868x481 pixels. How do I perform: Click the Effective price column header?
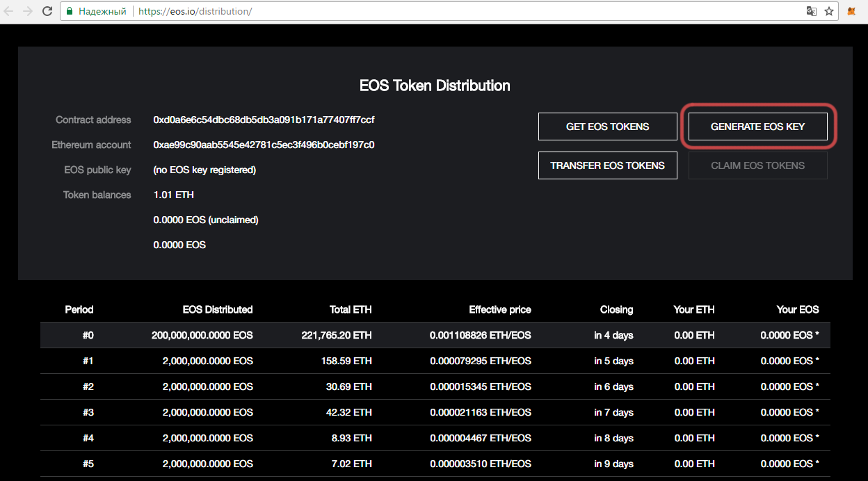pyautogui.click(x=500, y=309)
